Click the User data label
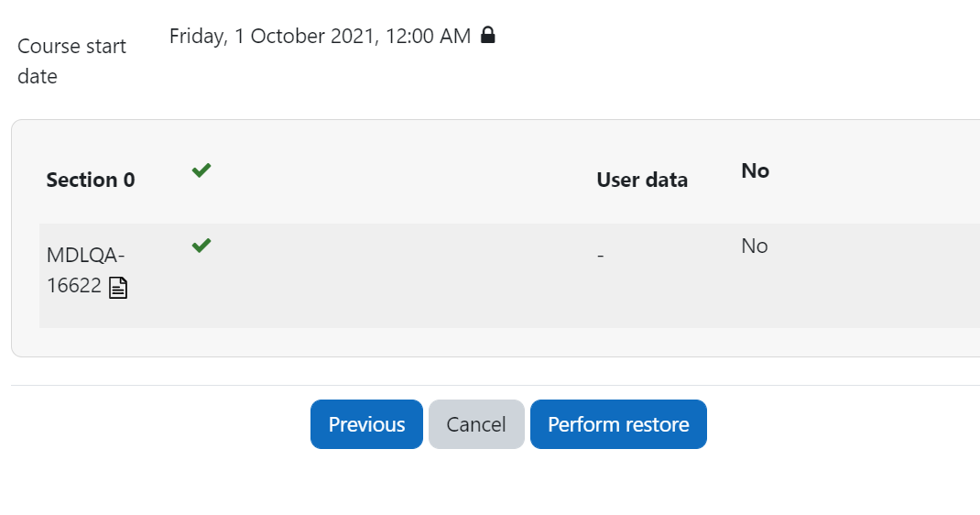The height and width of the screenshot is (515, 980). (642, 180)
